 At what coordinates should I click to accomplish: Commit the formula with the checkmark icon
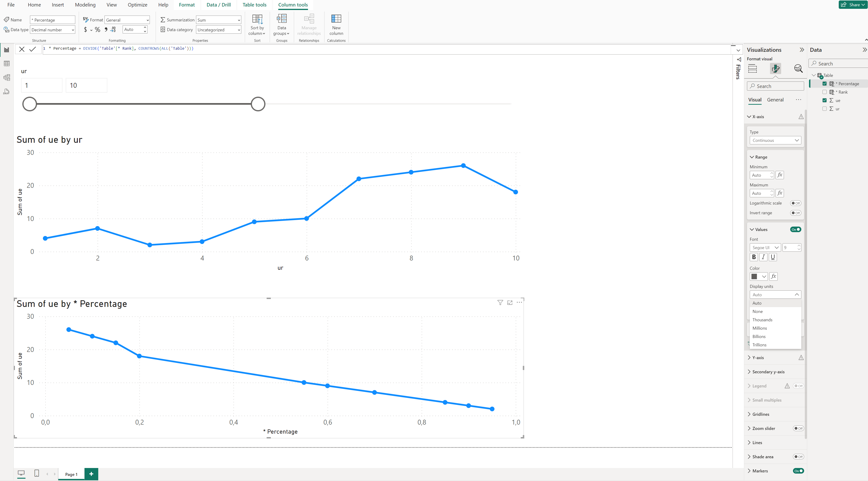(33, 49)
